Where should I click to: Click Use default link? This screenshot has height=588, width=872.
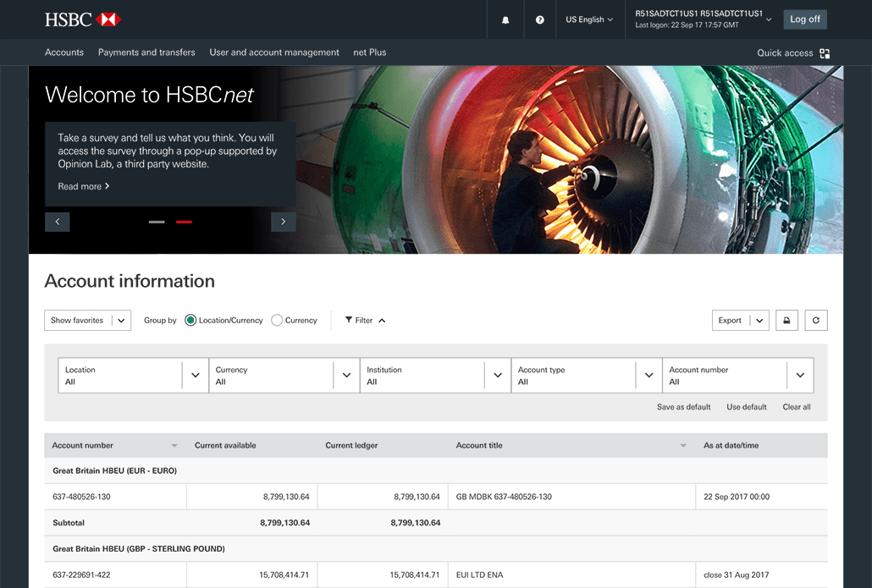(747, 407)
